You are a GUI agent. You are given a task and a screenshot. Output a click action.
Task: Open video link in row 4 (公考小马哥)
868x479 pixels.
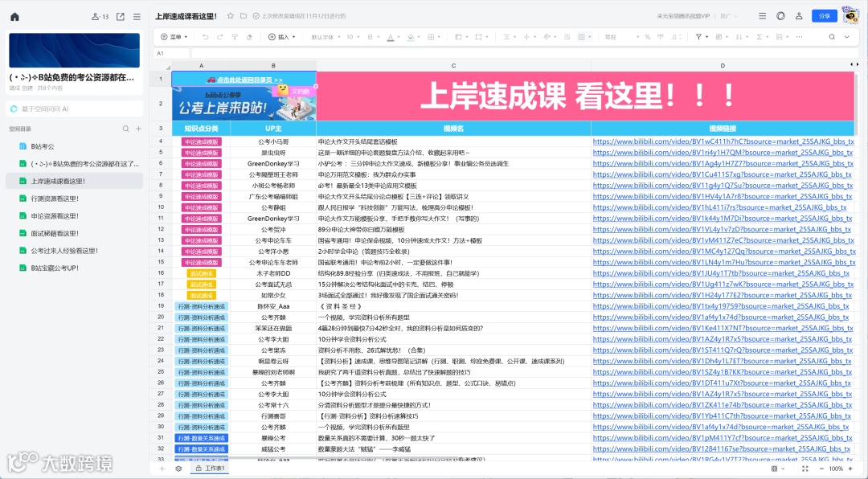click(x=723, y=141)
